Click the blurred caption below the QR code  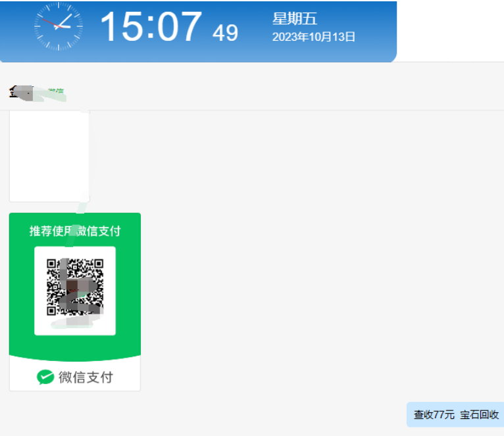(75, 322)
